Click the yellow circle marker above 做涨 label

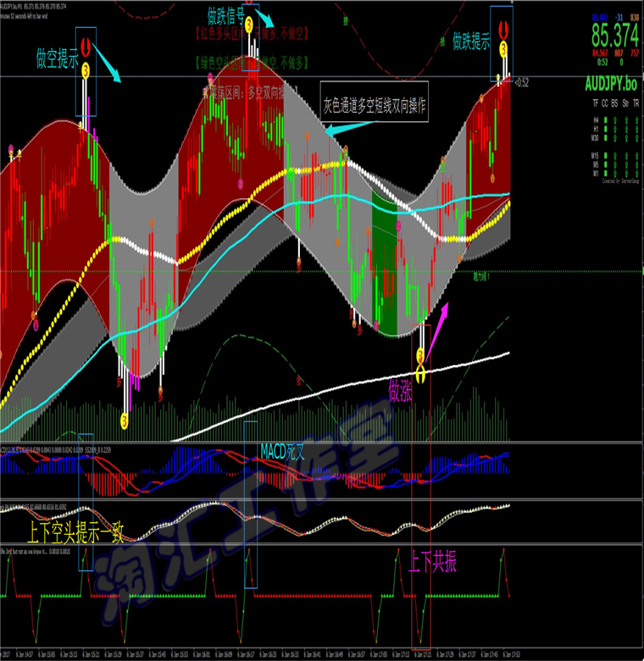coord(420,355)
